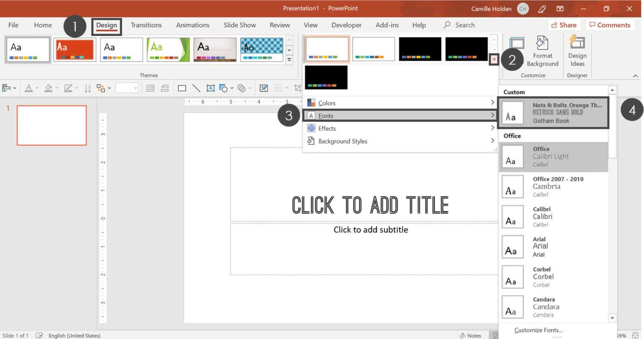Select the Line shape tool
The height and width of the screenshot is (339, 644).
click(196, 88)
